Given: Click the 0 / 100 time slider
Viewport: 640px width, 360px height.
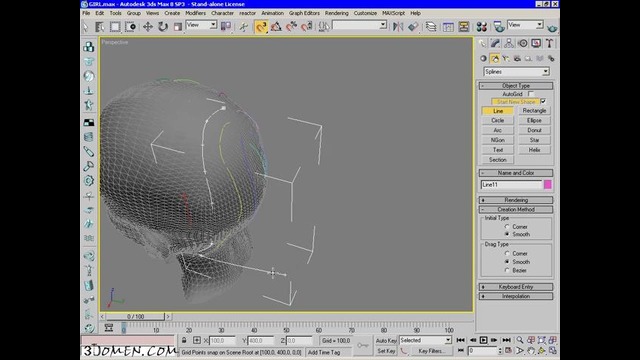Looking at the screenshot, I should click(x=136, y=317).
